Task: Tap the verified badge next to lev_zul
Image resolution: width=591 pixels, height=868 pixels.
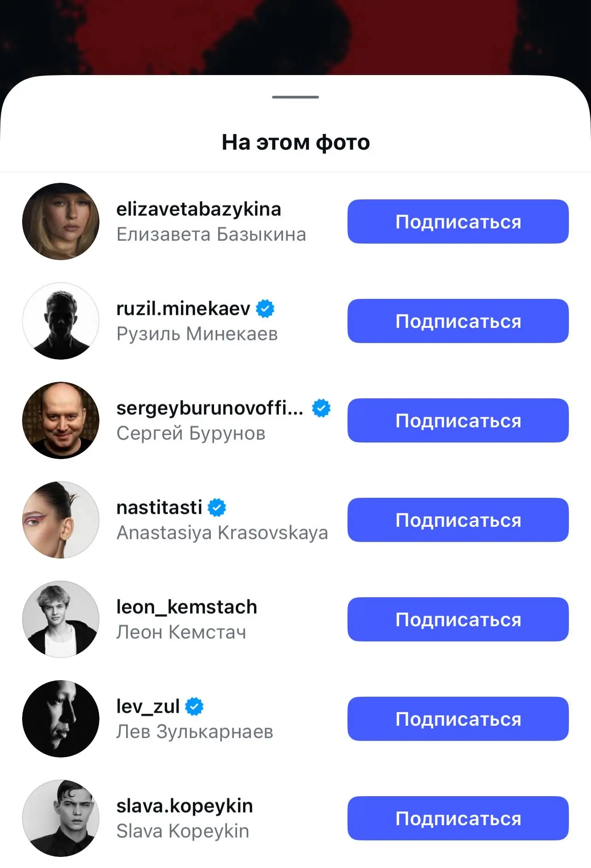Action: click(194, 706)
